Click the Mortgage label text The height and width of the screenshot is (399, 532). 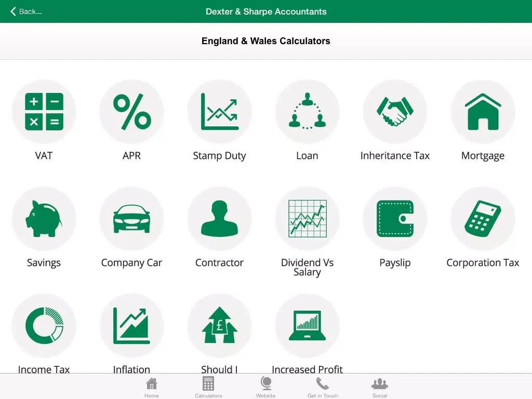(x=483, y=156)
